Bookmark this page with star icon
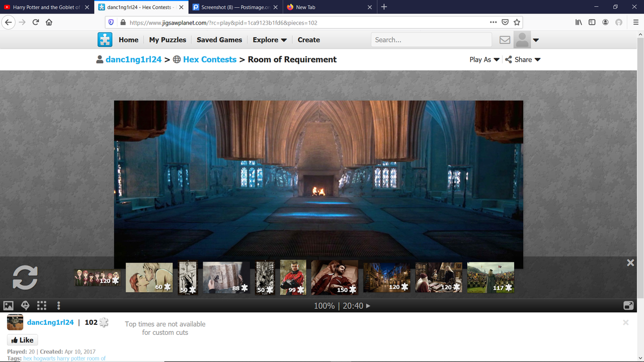Screen dimensions: 644x362 (x=517, y=22)
